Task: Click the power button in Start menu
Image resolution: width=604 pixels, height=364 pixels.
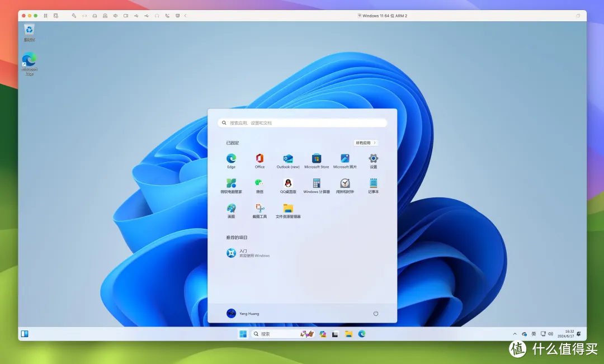Action: (376, 314)
